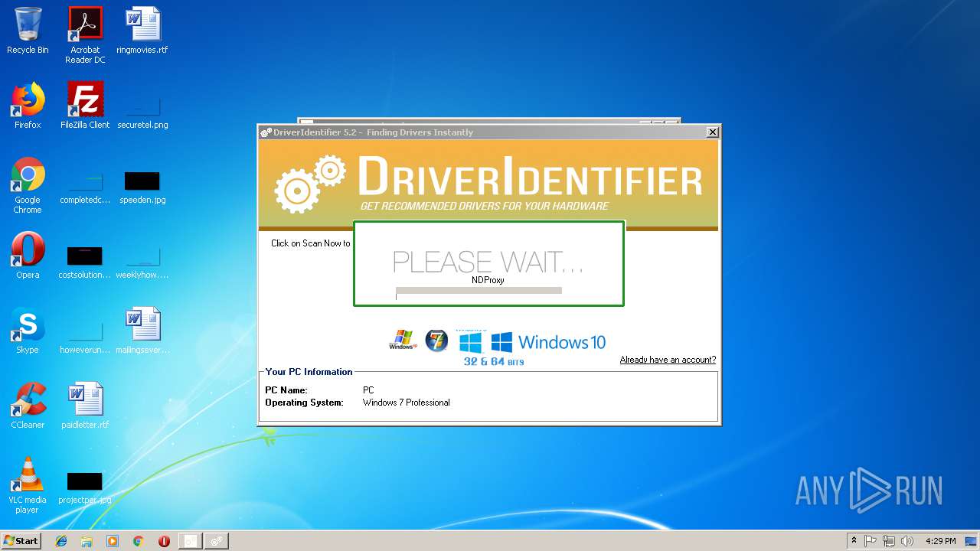The height and width of the screenshot is (551, 980).
Task: Open the mailingsever document icon
Action: [142, 331]
